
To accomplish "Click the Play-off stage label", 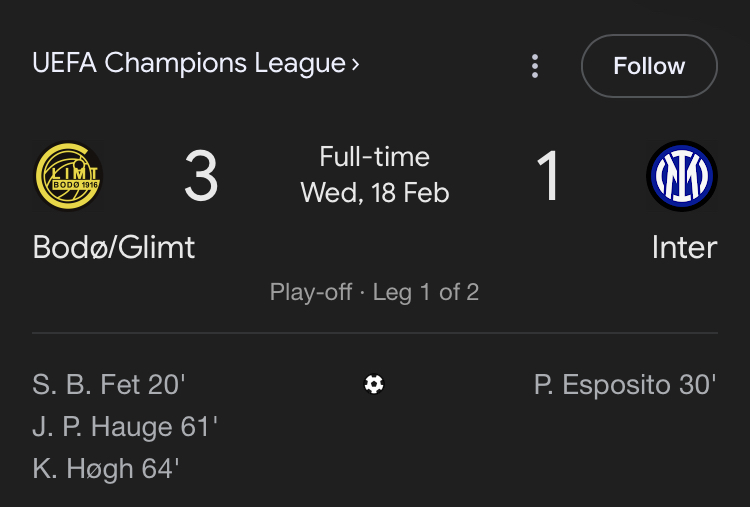I will 311,293.
